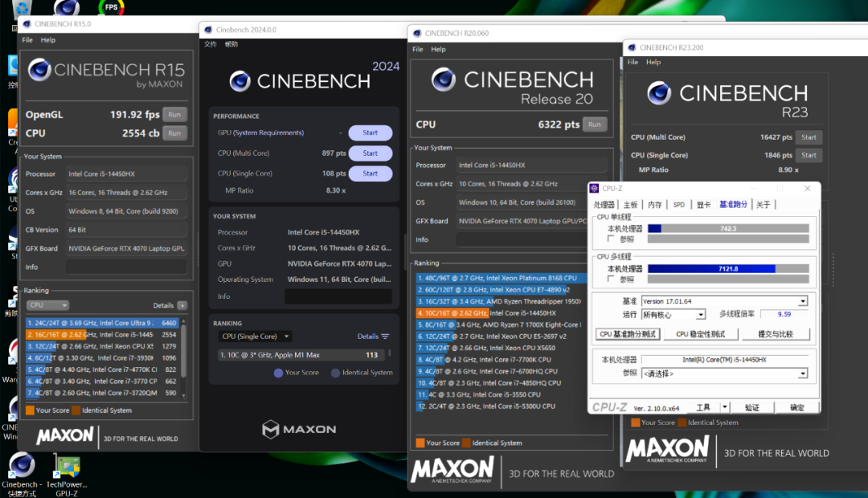Run the CPU test in Cinebench R20
This screenshot has width=868, height=498.
coord(595,124)
